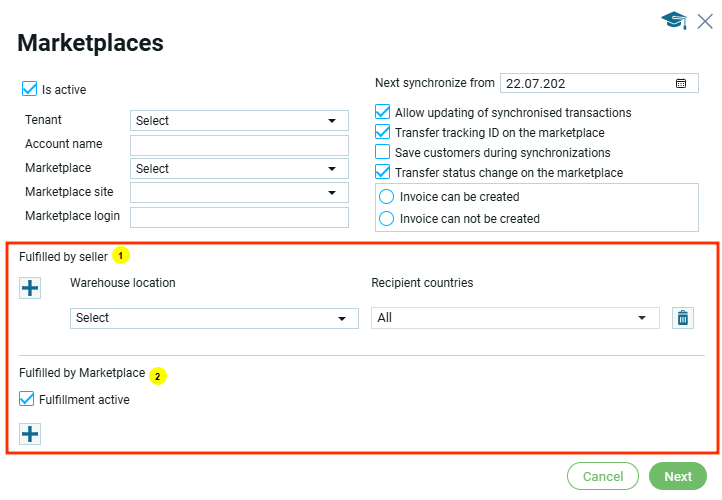Expand the Recipient countries dropdown
Viewport: 722px width, 500px height.
point(515,318)
